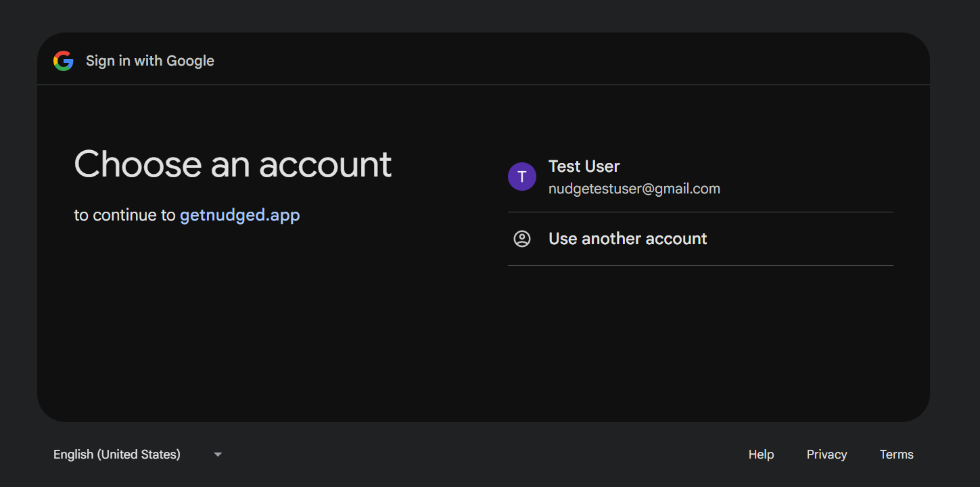980x487 pixels.
Task: Select the Test User name label
Action: point(584,166)
